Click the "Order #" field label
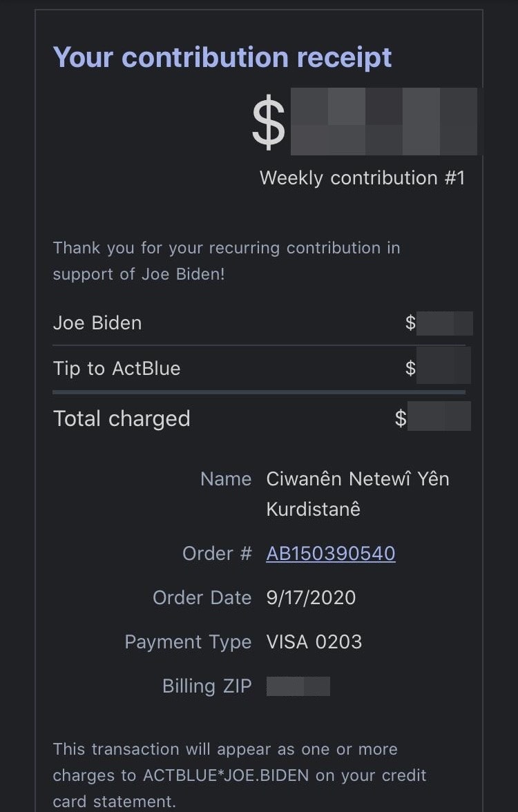 (x=217, y=554)
